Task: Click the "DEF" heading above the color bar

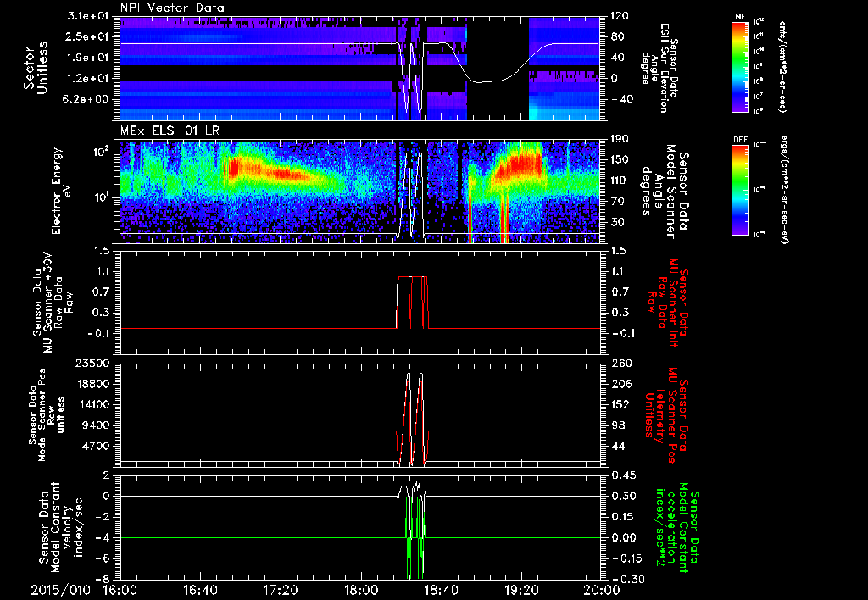Action: click(741, 140)
